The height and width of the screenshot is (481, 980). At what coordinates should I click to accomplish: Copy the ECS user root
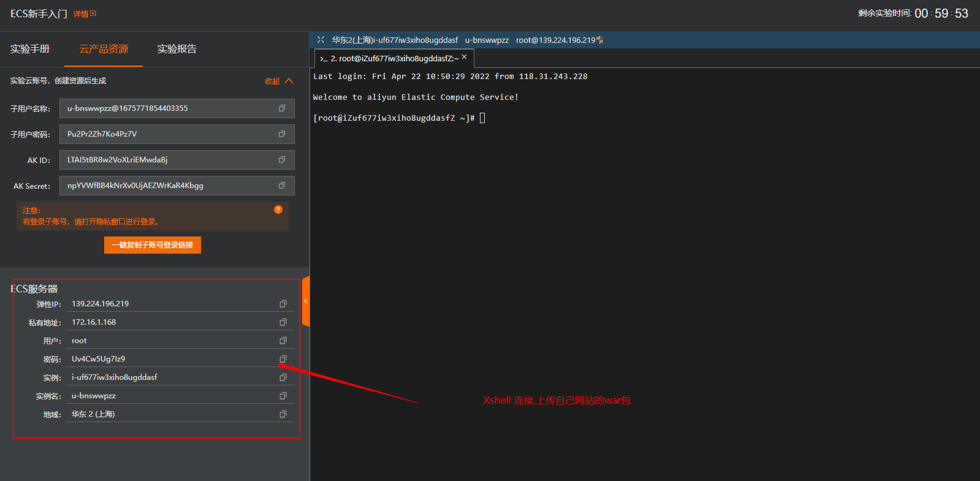[x=283, y=341]
